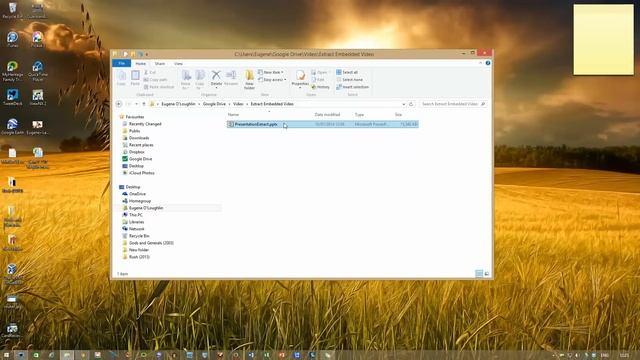The height and width of the screenshot is (360, 640).
Task: Open Explorer Help question mark icon
Action: tap(488, 63)
